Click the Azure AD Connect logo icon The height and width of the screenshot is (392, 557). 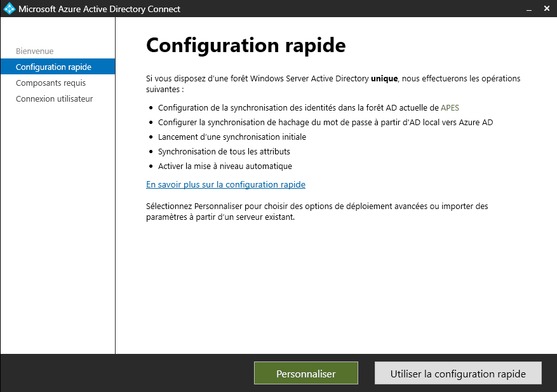[x=10, y=9]
